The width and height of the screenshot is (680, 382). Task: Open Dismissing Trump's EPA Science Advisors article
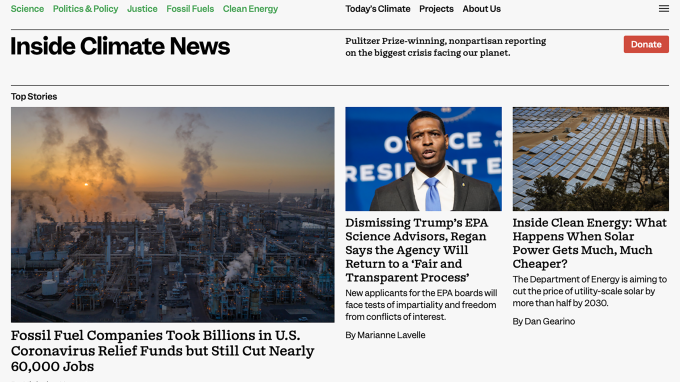(417, 250)
